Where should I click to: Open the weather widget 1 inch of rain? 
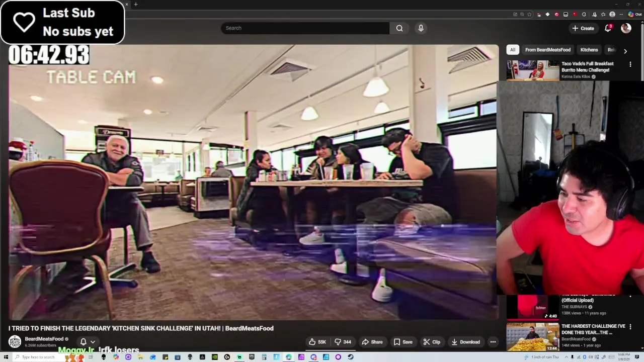pos(541,357)
